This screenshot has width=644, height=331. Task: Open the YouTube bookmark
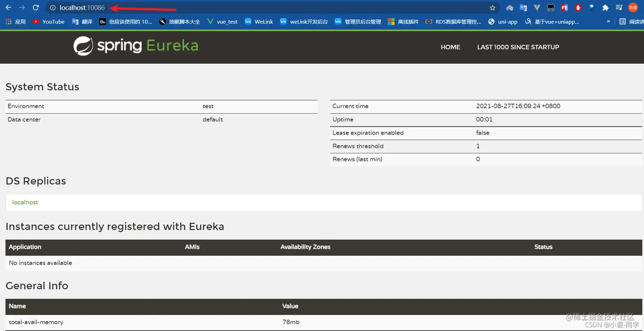point(49,22)
